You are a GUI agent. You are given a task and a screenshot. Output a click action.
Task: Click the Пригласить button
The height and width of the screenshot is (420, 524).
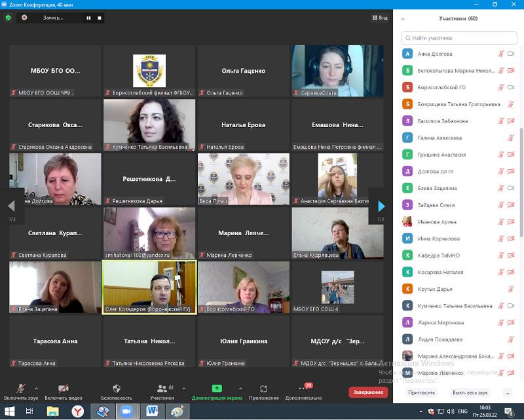[421, 392]
